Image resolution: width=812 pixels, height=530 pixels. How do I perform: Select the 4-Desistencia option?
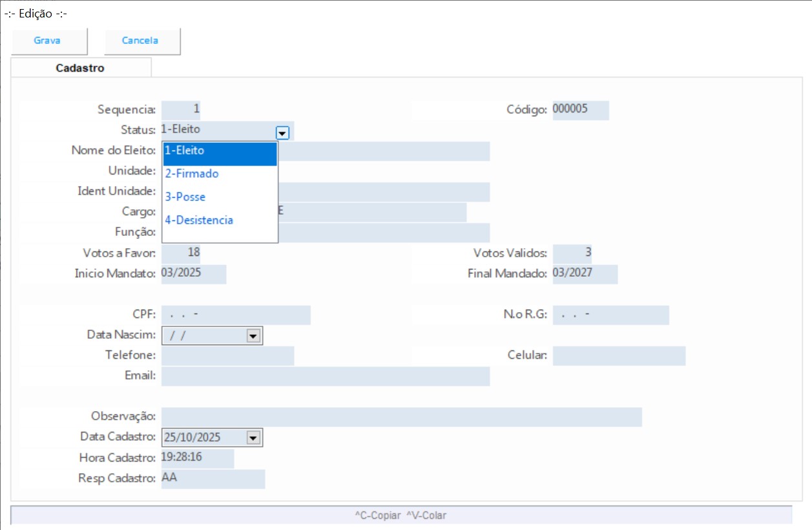pos(220,220)
